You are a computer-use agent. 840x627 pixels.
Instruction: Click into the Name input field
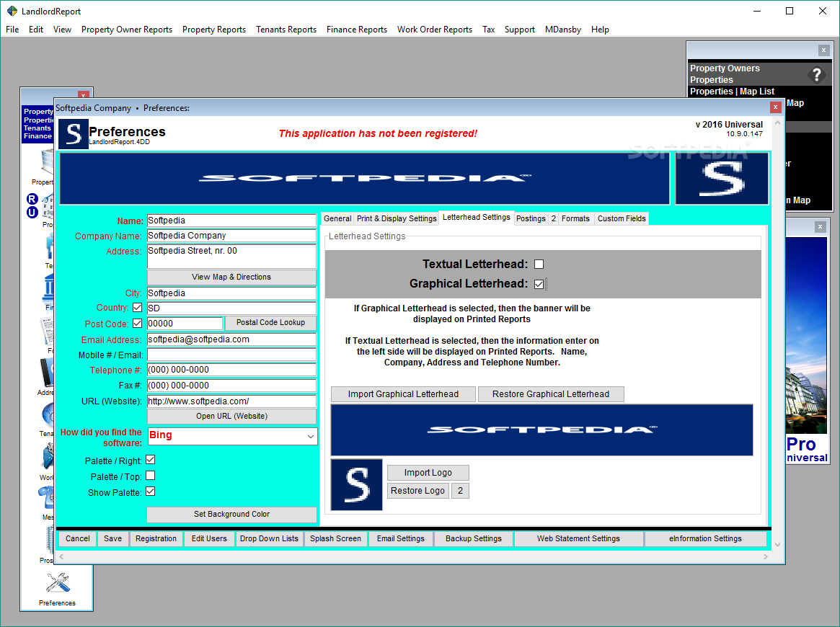pyautogui.click(x=231, y=221)
